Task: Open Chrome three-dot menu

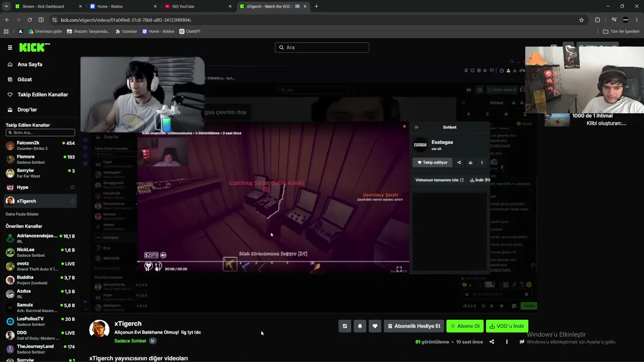Action: click(x=637, y=20)
